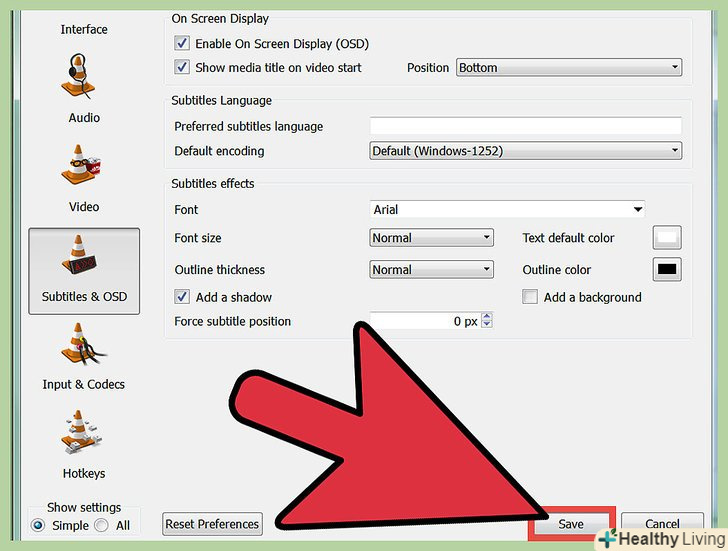
Task: Open the OSD Position dropdown
Action: click(569, 67)
